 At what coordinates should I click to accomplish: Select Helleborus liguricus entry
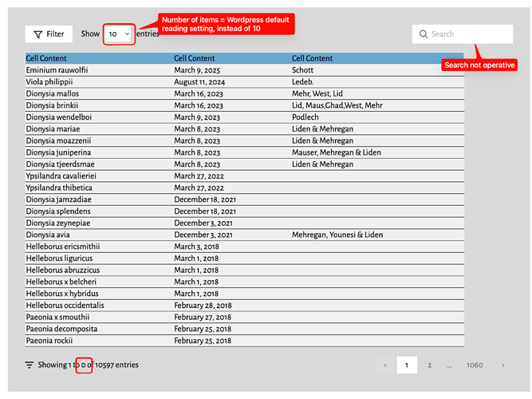point(59,258)
